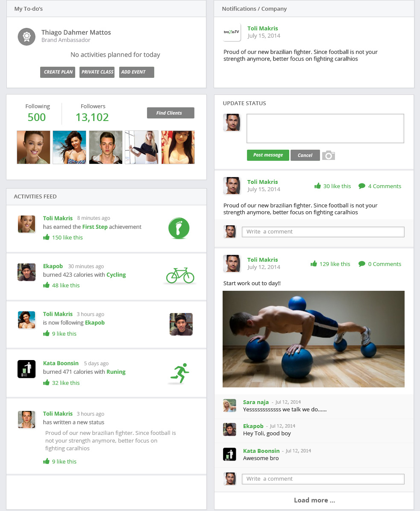Viewport: 420px width, 511px height.
Task: Load more posts
Action: click(314, 500)
